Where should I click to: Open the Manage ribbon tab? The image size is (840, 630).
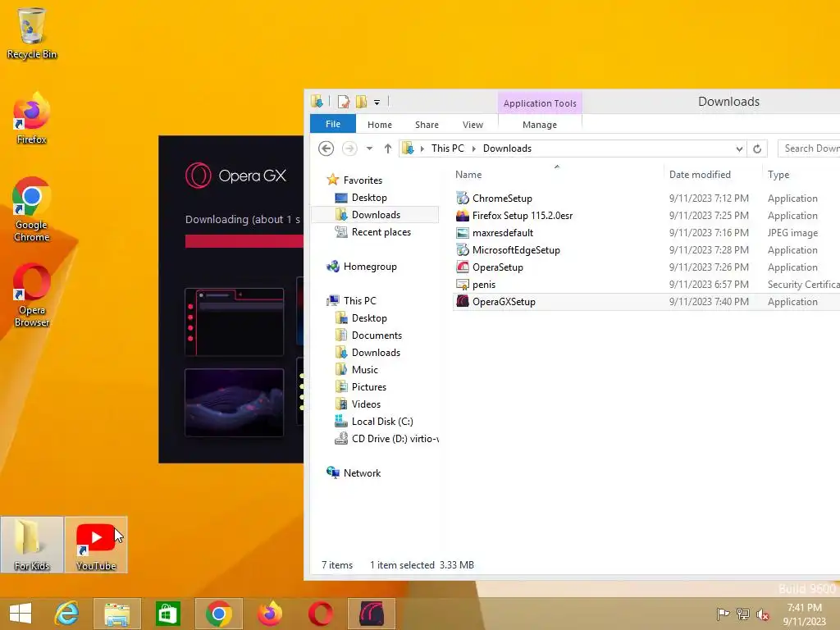coord(540,125)
